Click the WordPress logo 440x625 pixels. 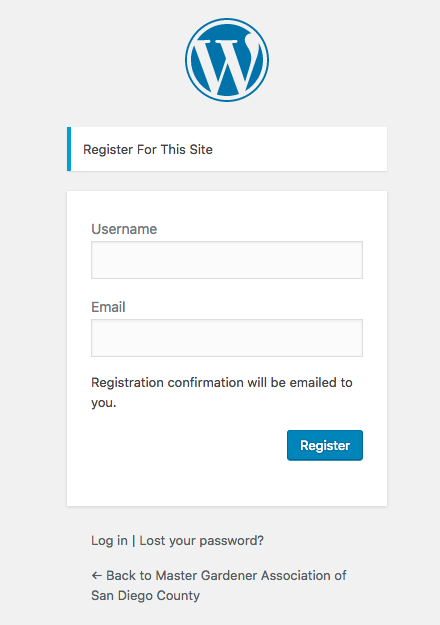[227, 60]
